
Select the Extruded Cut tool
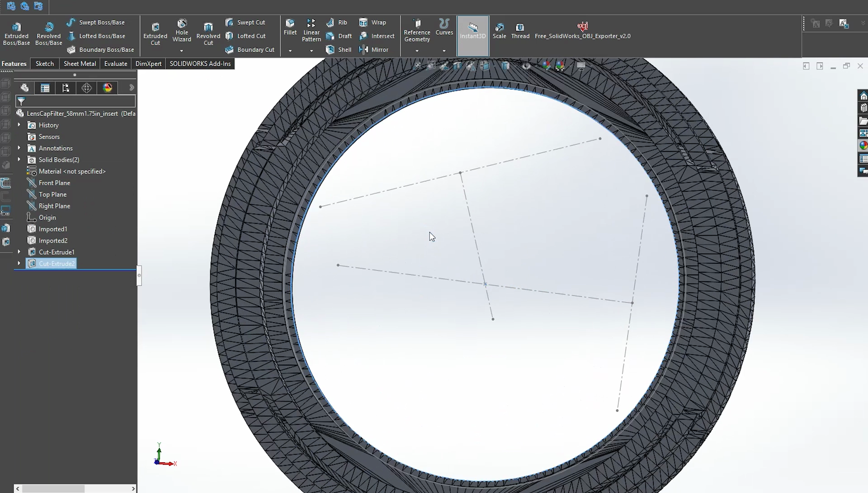coord(155,34)
